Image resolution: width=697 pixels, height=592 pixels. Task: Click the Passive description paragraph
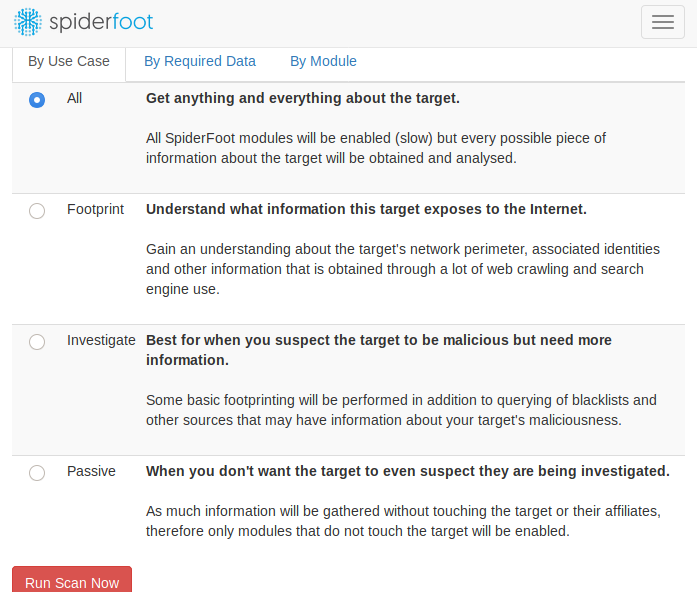coord(403,521)
